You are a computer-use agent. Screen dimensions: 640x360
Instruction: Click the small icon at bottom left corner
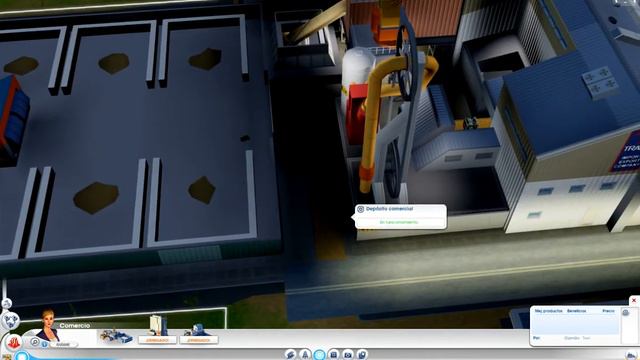[x=6, y=357]
